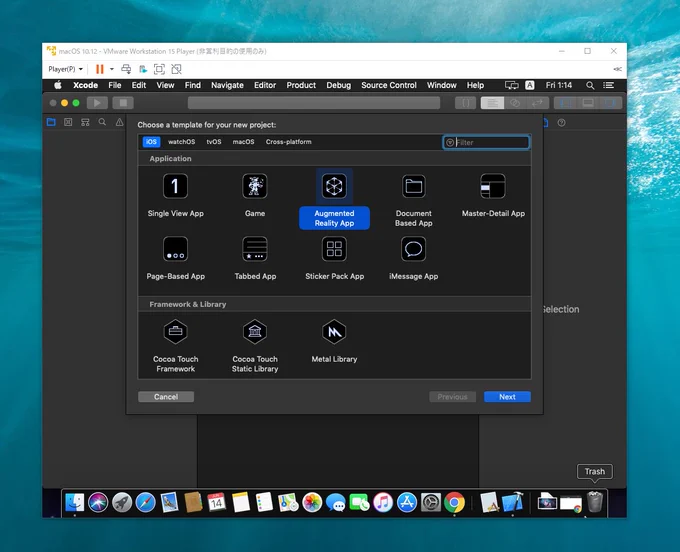Click the Next button
This screenshot has width=680, height=552.
(507, 397)
